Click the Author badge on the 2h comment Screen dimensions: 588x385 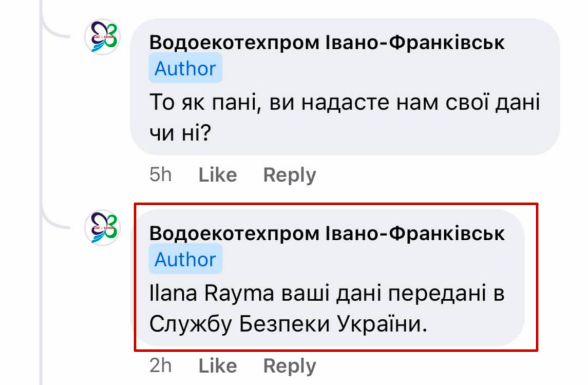pyautogui.click(x=185, y=259)
